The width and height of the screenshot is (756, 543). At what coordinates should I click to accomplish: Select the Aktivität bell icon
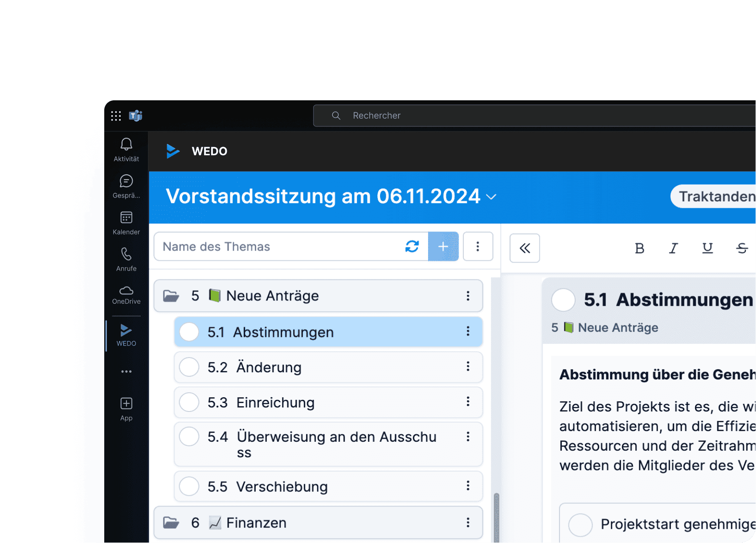[x=126, y=144]
